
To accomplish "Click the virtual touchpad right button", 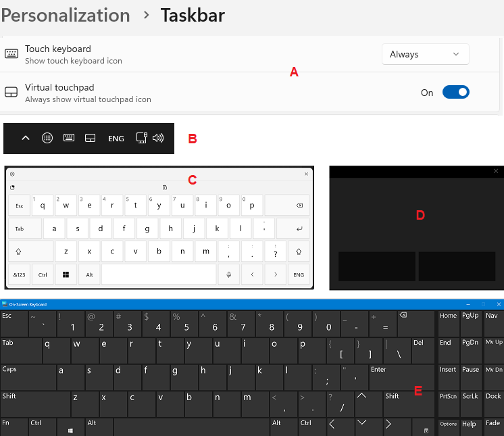I will (457, 266).
